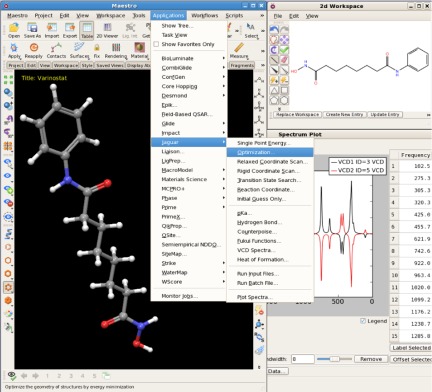This screenshot has width=432, height=392.
Task: Toggle the Project Table icon
Action: [87, 30]
